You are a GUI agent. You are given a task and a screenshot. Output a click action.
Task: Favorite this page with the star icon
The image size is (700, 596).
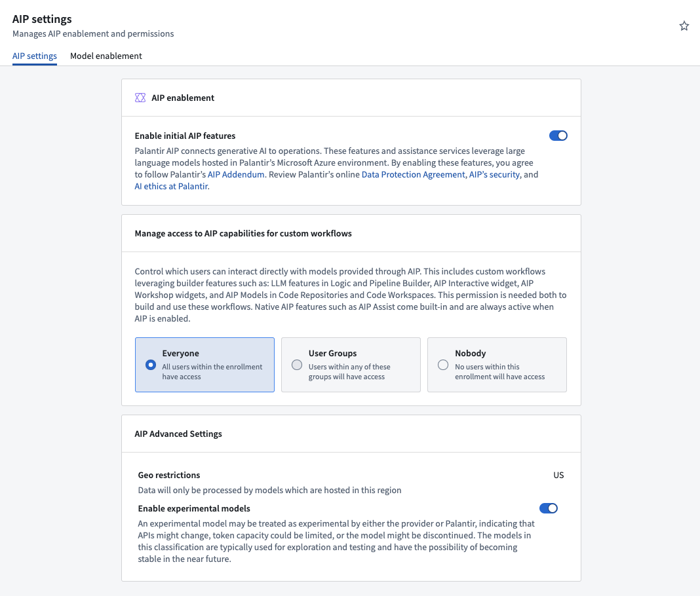(684, 26)
